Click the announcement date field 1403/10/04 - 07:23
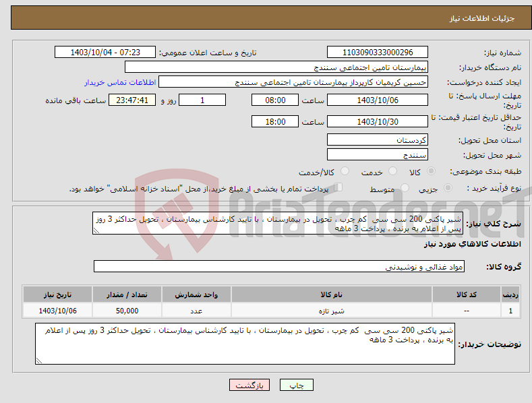 105,53
